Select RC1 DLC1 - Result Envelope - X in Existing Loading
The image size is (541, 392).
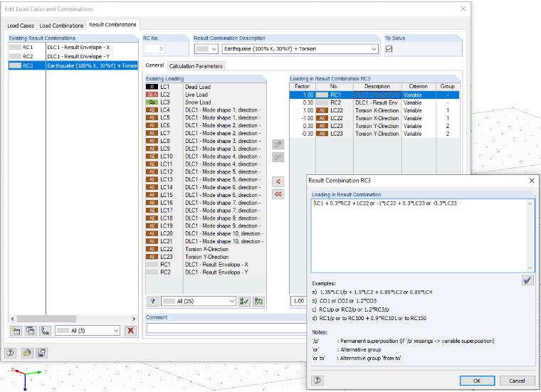206,265
